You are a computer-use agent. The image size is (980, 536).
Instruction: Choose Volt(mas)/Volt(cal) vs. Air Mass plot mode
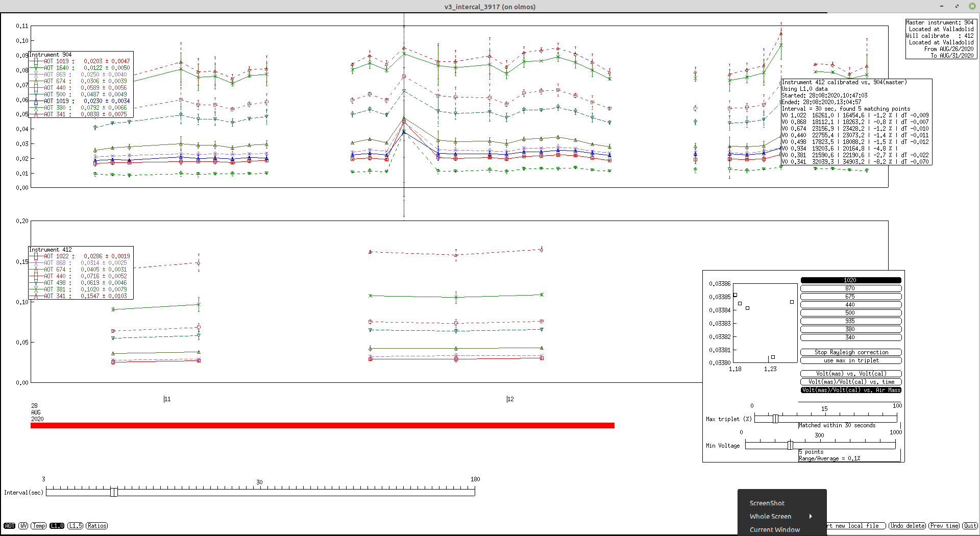[851, 390]
